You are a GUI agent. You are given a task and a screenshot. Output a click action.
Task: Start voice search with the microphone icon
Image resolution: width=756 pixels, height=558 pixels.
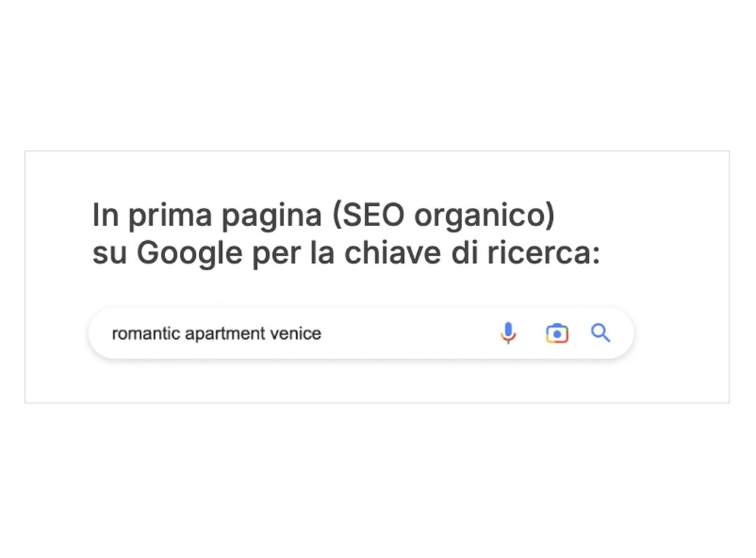pyautogui.click(x=507, y=333)
